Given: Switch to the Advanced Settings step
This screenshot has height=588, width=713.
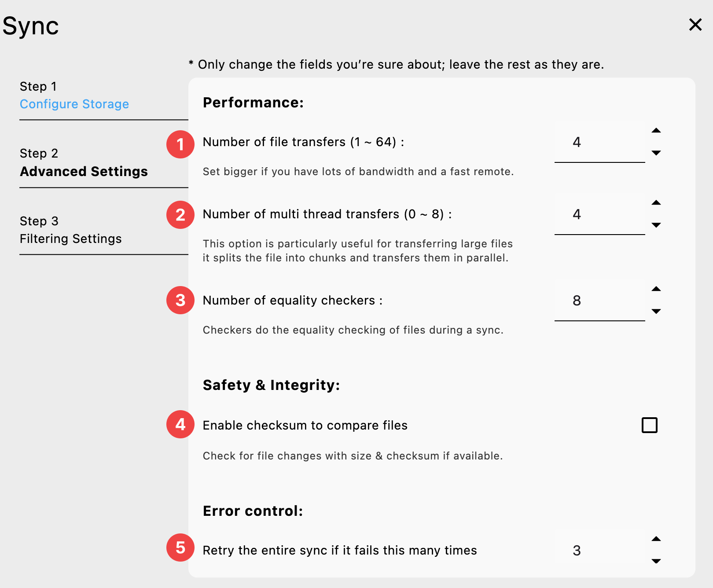Looking at the screenshot, I should point(83,172).
